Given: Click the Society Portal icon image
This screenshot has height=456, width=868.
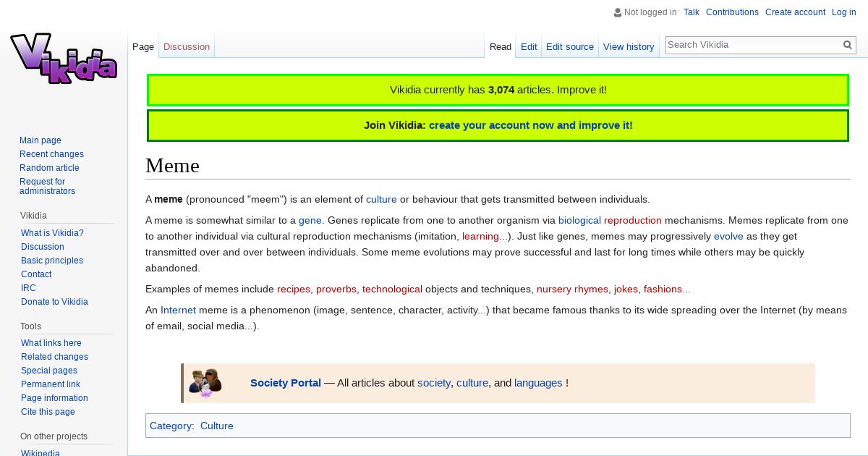Looking at the screenshot, I should (x=205, y=383).
